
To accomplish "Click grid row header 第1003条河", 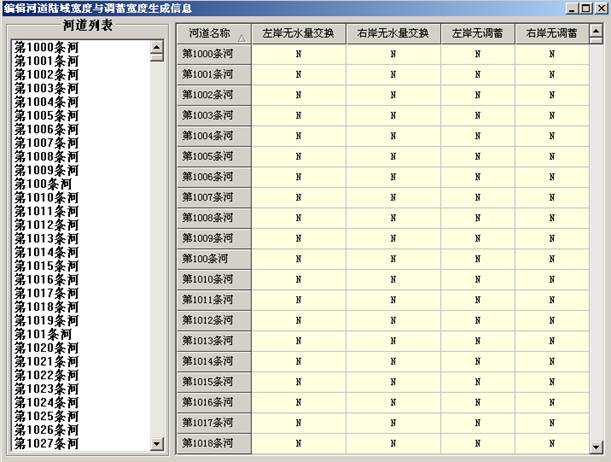I will (x=213, y=115).
